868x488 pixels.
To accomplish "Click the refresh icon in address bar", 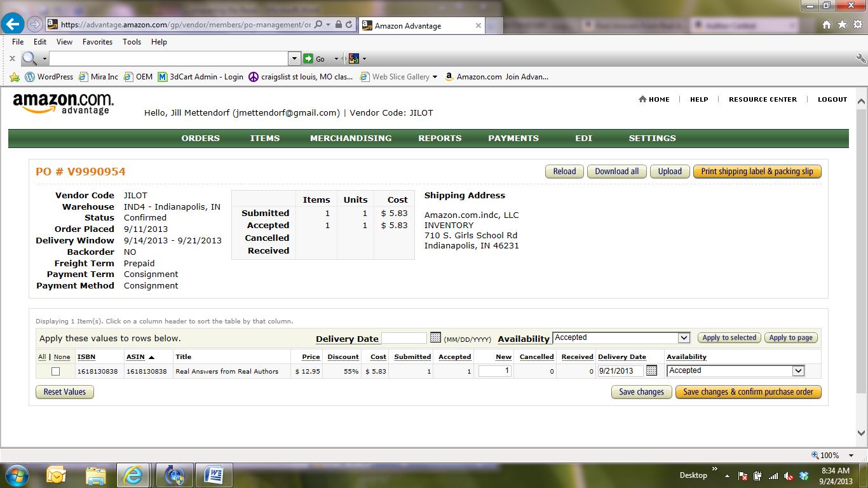I will pyautogui.click(x=349, y=25).
